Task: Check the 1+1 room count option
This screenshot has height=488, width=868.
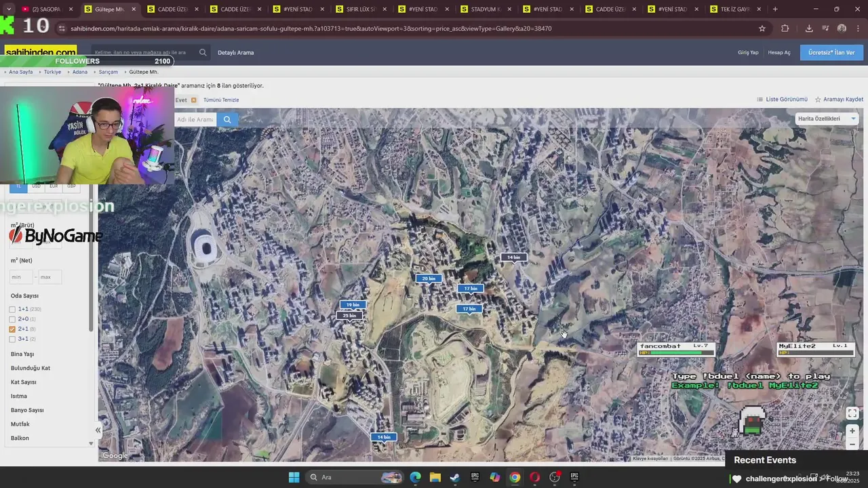Action: click(x=12, y=309)
